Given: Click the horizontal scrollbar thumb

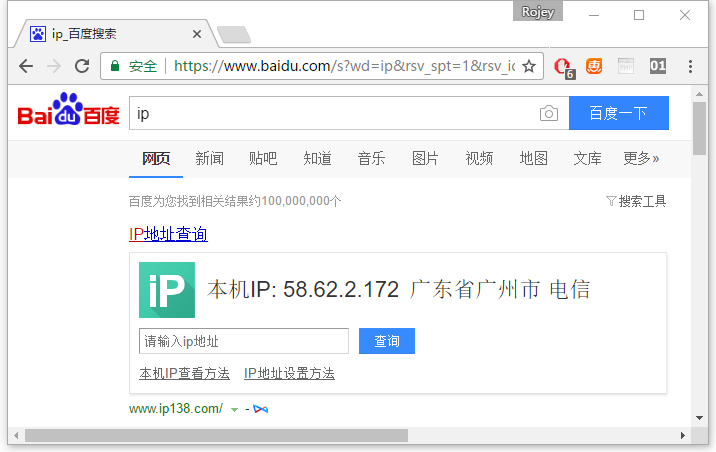Looking at the screenshot, I should click(x=216, y=436).
